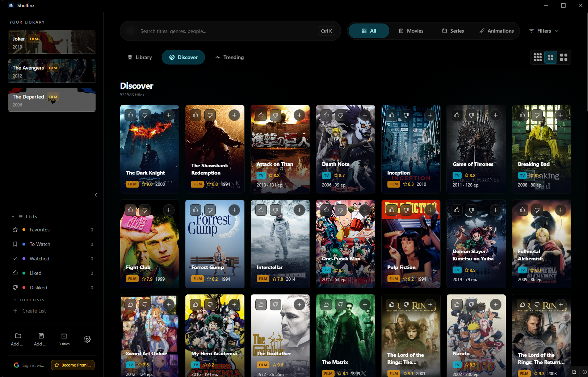The image size is (588, 377).
Task: Select the medium grid view icon
Action: click(551, 57)
